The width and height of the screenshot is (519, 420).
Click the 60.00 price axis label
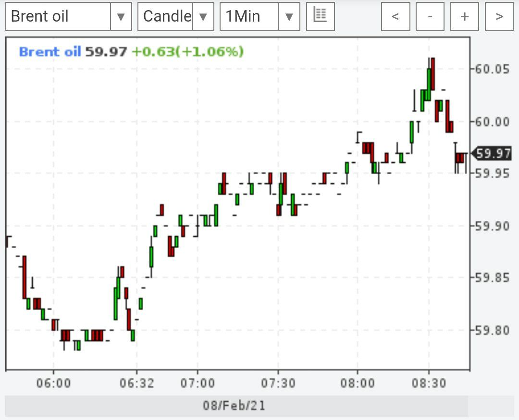pyautogui.click(x=492, y=122)
